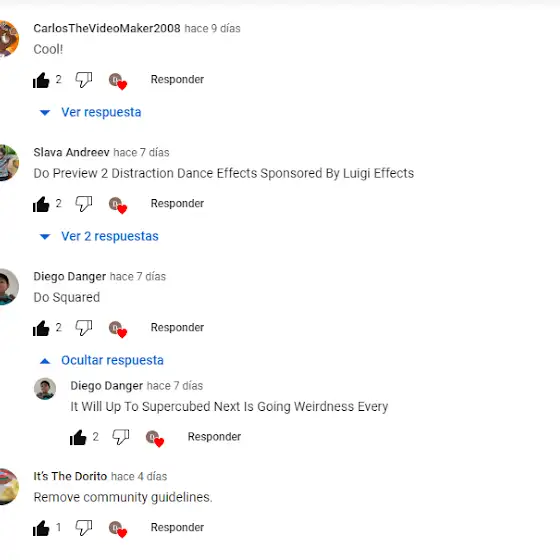Like the 'Do Squared' comment

coord(41,328)
